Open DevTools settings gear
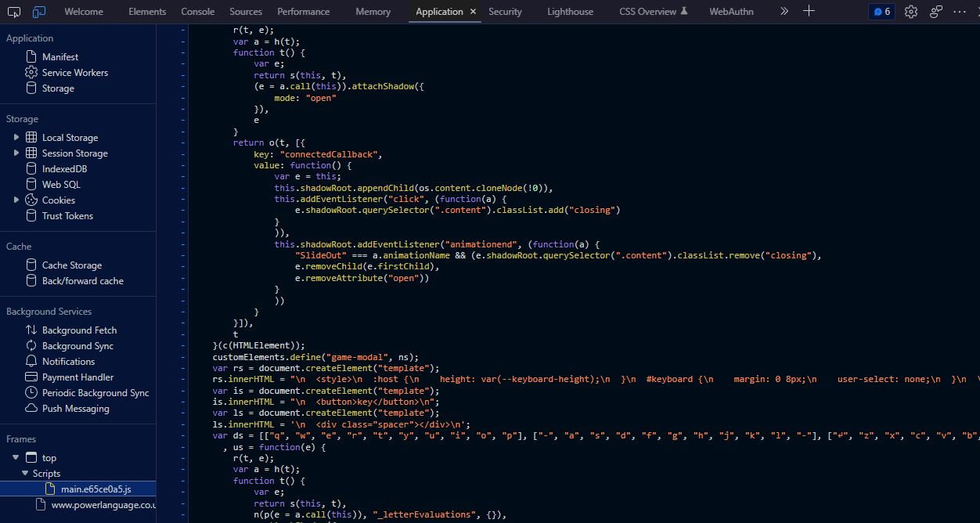Screen dimensions: 980x523 pos(910,12)
